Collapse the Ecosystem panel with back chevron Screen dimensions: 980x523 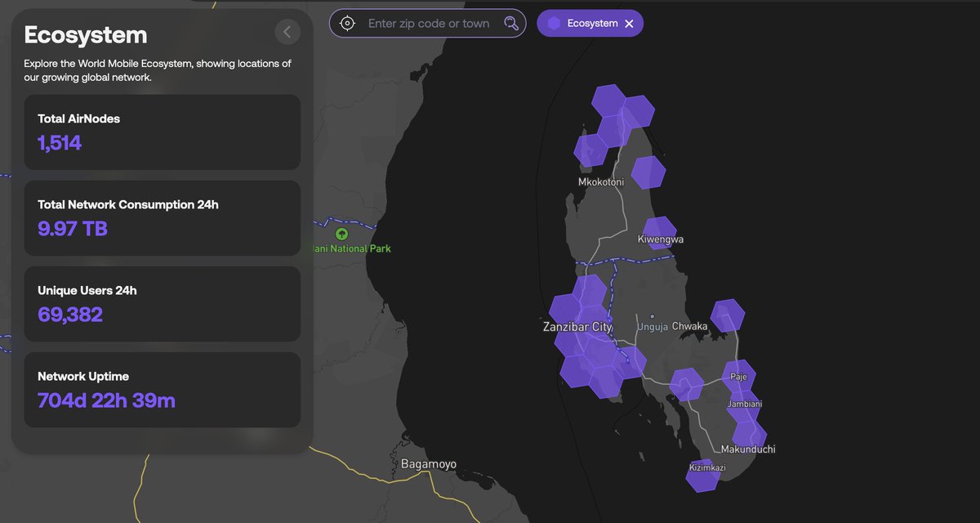pos(287,32)
